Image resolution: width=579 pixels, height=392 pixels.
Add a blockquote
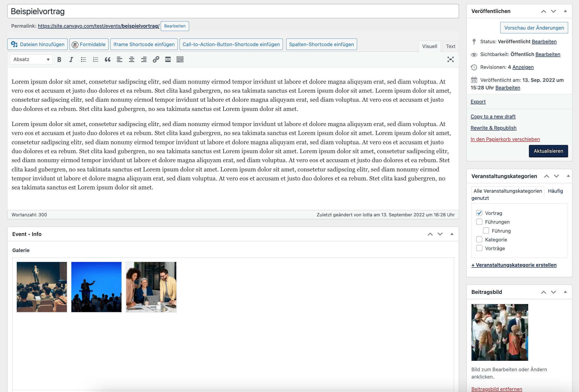108,59
